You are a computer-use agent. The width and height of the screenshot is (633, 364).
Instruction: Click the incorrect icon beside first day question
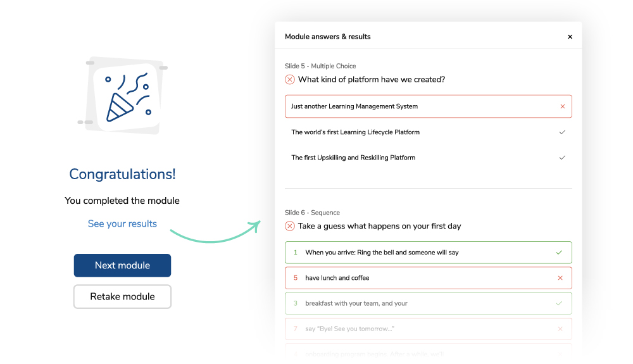290,226
